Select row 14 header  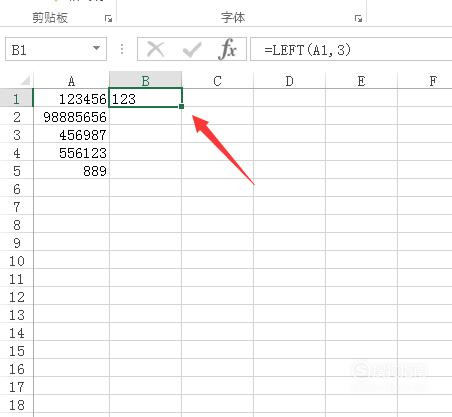16,332
